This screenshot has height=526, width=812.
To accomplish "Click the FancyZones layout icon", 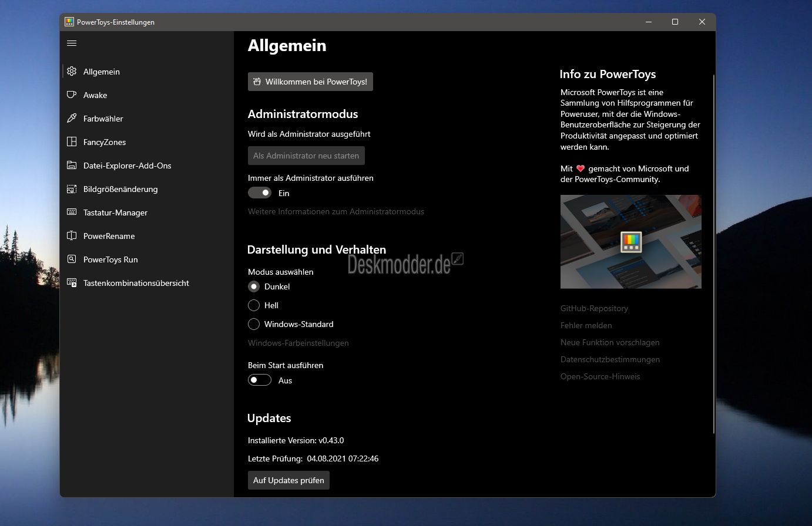I will (x=72, y=141).
